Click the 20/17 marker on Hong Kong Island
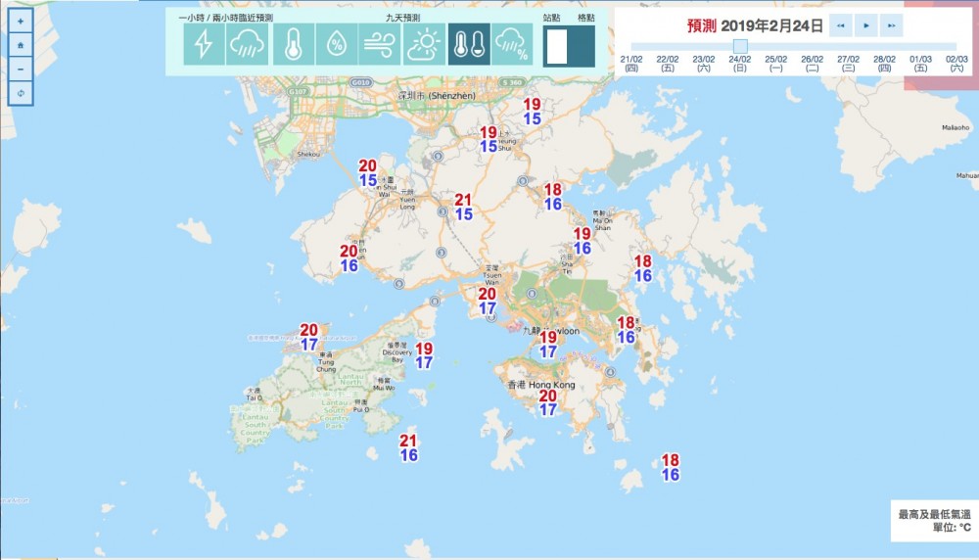 [547, 402]
